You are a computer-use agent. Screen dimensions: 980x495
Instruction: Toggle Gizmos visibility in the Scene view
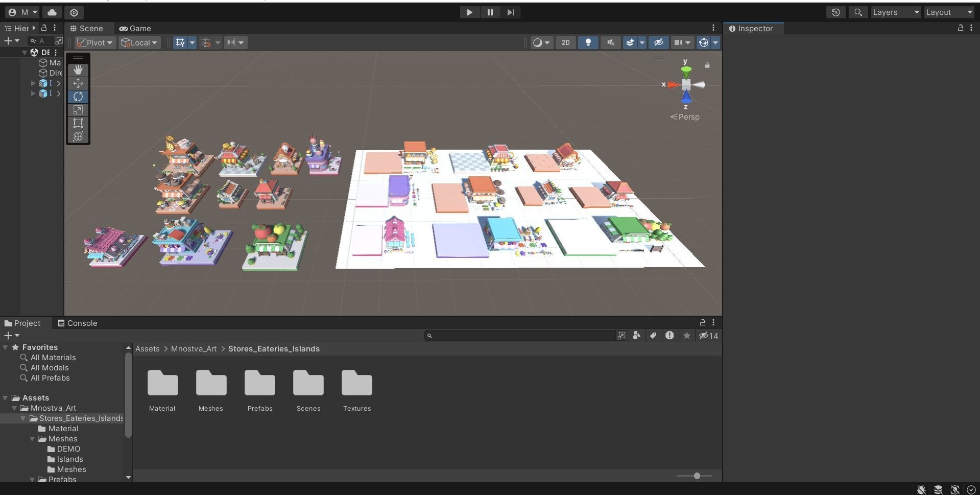(x=704, y=43)
